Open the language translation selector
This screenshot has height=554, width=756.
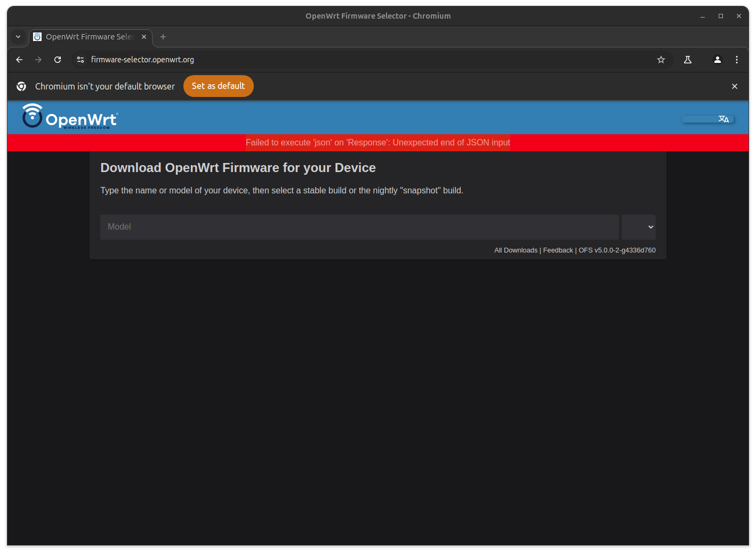[709, 119]
